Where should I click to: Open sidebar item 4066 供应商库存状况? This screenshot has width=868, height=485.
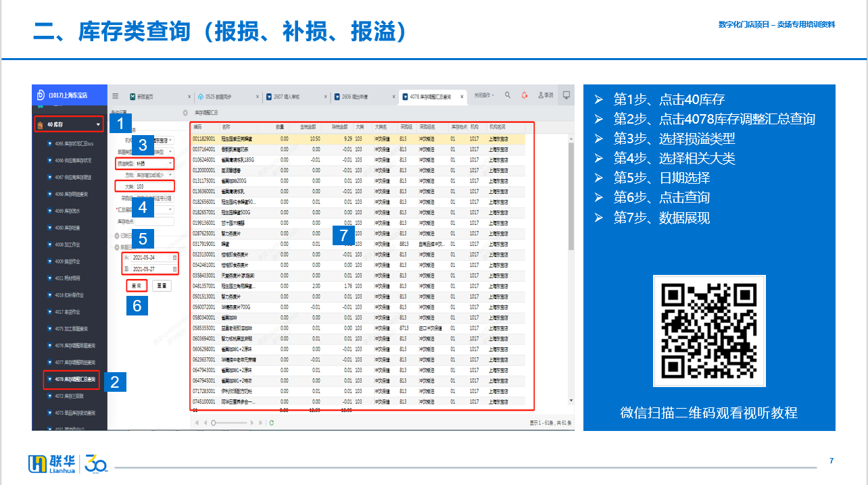(69, 160)
